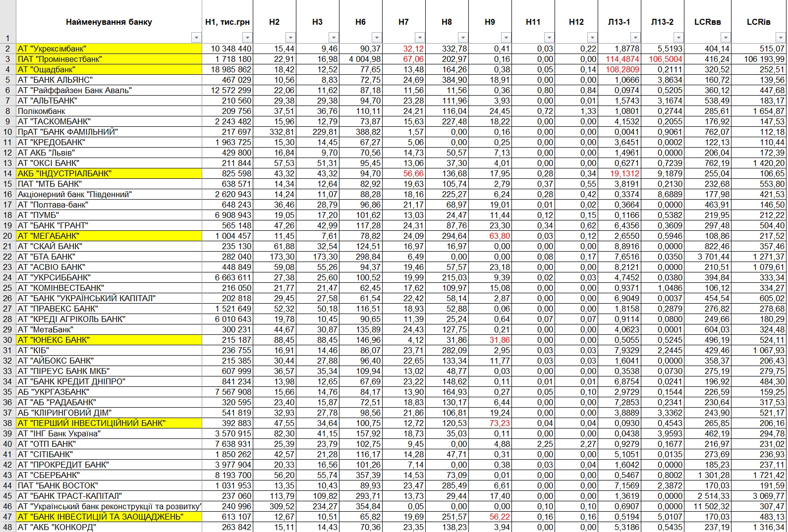This screenshot has height=532, width=788.
Task: Select cell АКБ "ІНДУСТРІАЛБАНК"
Action: (109, 173)
